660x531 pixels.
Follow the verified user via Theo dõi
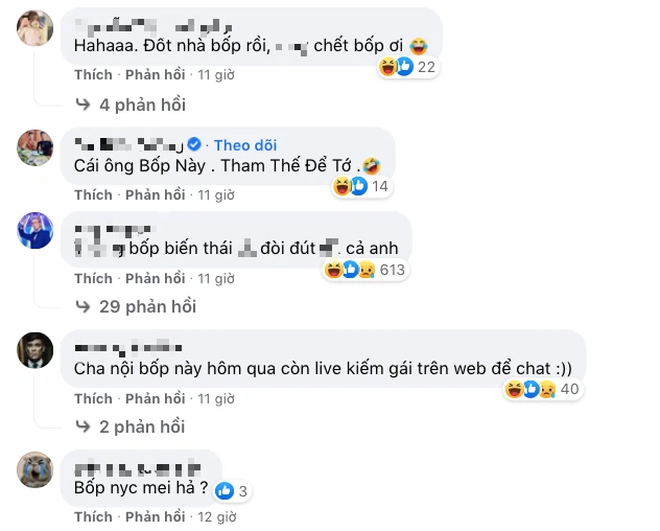pyautogui.click(x=245, y=145)
